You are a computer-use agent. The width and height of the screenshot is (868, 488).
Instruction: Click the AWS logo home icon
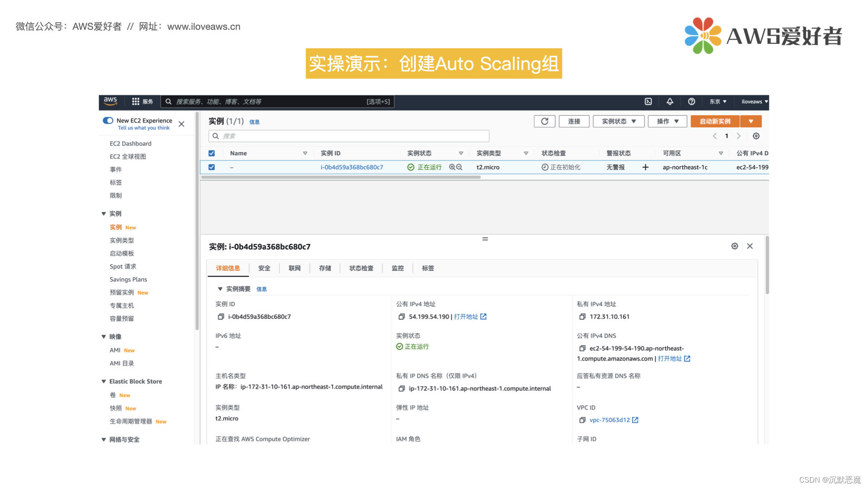[110, 101]
